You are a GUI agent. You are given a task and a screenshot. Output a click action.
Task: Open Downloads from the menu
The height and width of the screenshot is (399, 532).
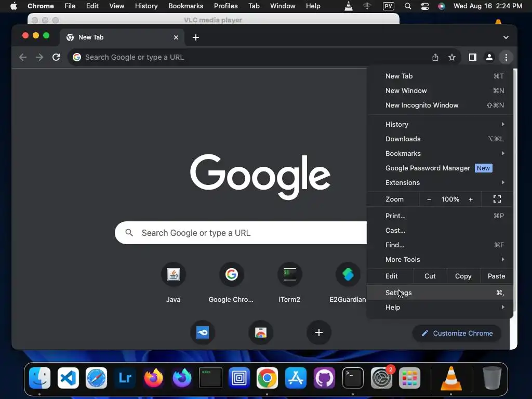coord(440,139)
